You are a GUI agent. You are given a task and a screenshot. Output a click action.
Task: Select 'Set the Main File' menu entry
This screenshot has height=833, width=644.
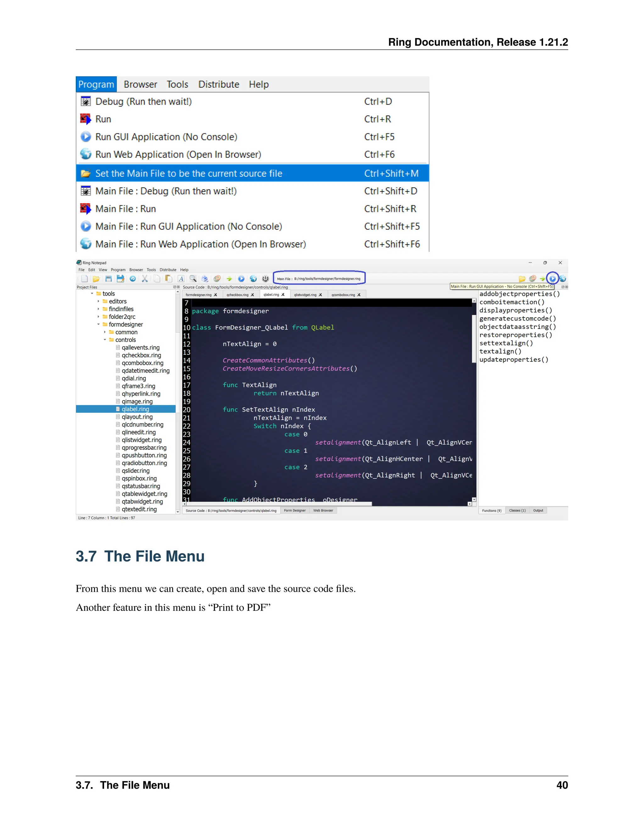tap(188, 174)
